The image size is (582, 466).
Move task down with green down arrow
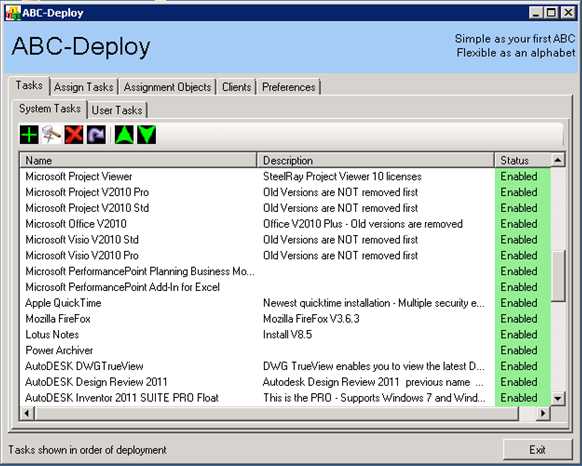147,134
